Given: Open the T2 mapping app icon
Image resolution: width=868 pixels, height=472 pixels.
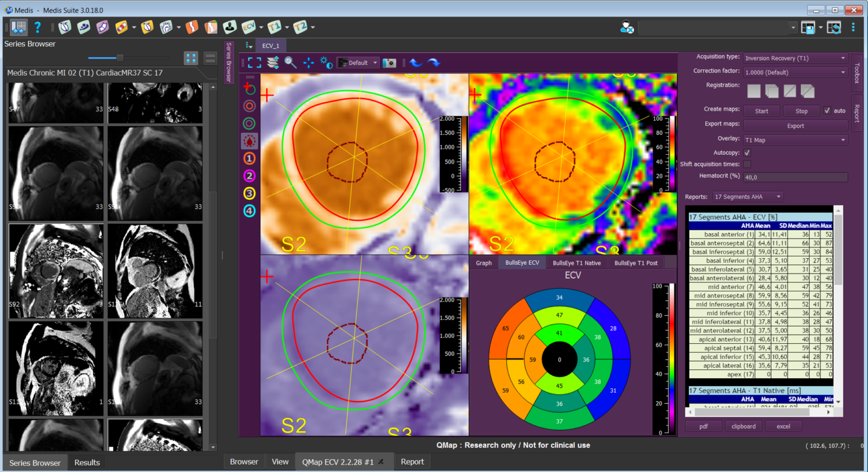Looking at the screenshot, I should (x=300, y=27).
